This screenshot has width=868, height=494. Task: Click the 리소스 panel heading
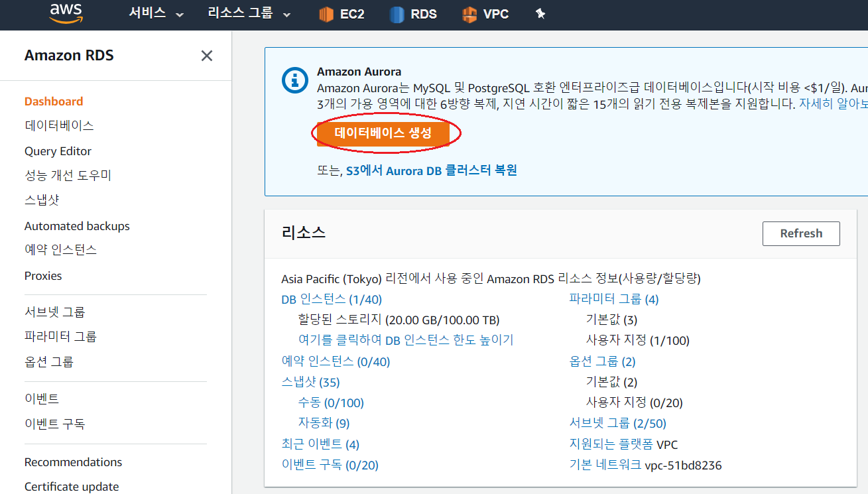pos(304,233)
